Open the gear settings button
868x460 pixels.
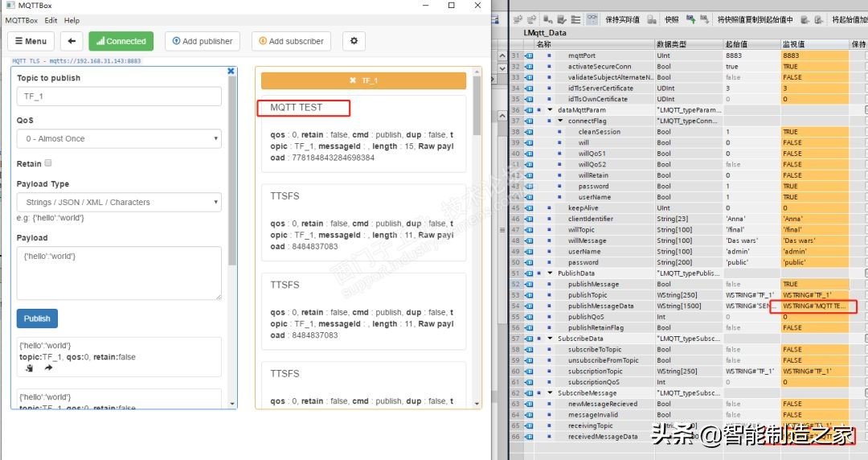coord(354,41)
